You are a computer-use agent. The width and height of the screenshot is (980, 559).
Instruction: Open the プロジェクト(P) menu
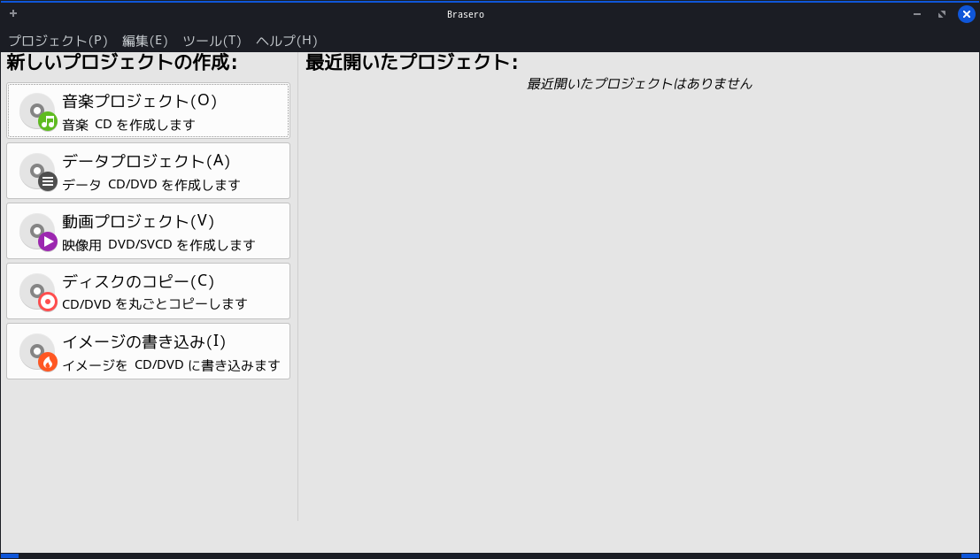(x=58, y=41)
